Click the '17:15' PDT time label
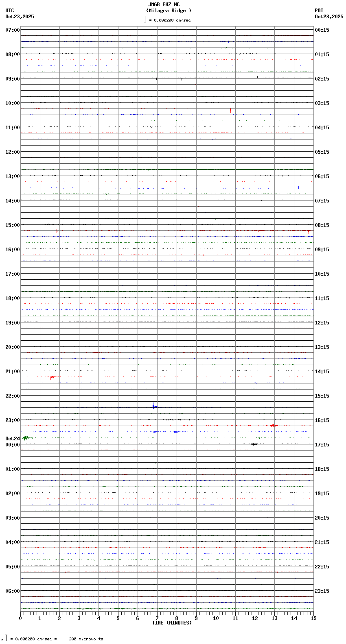 coord(322,445)
